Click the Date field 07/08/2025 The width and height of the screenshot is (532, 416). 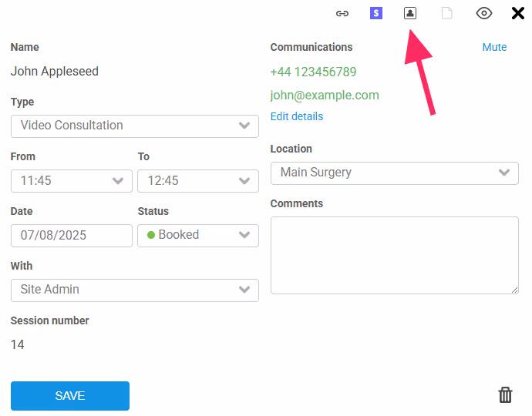[x=71, y=235]
